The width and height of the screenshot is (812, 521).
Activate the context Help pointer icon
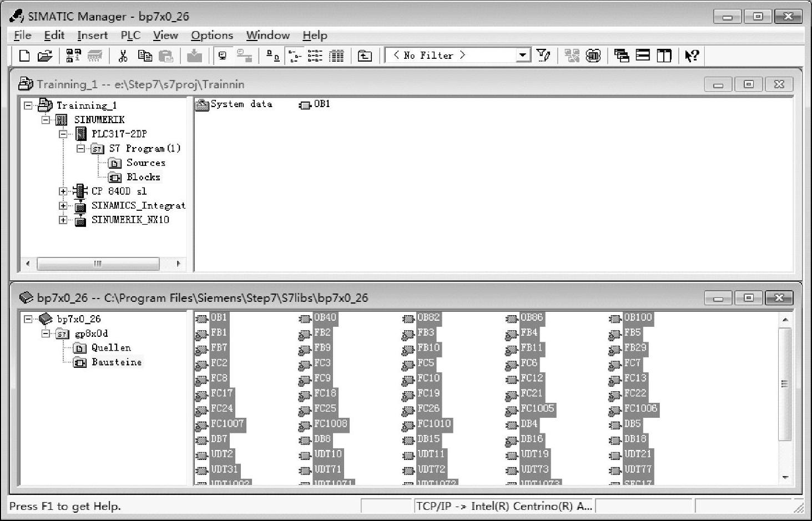pyautogui.click(x=692, y=55)
